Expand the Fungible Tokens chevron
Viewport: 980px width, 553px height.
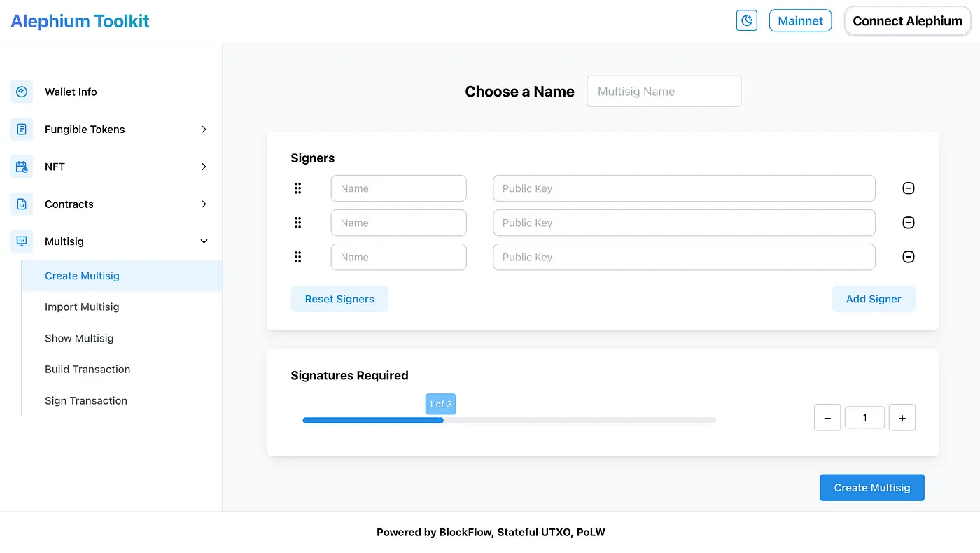point(204,129)
